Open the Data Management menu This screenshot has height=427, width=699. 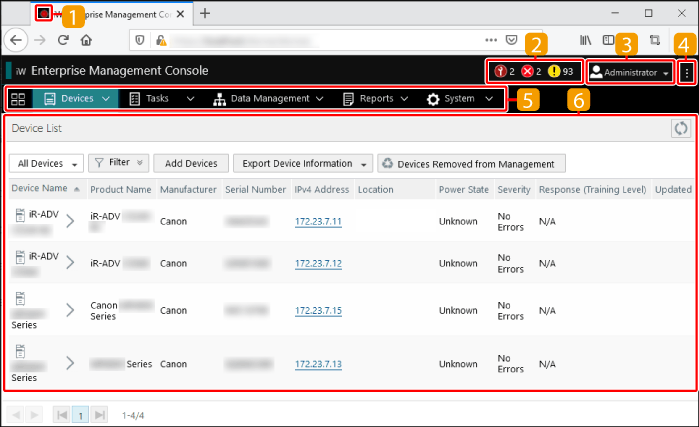pyautogui.click(x=268, y=99)
